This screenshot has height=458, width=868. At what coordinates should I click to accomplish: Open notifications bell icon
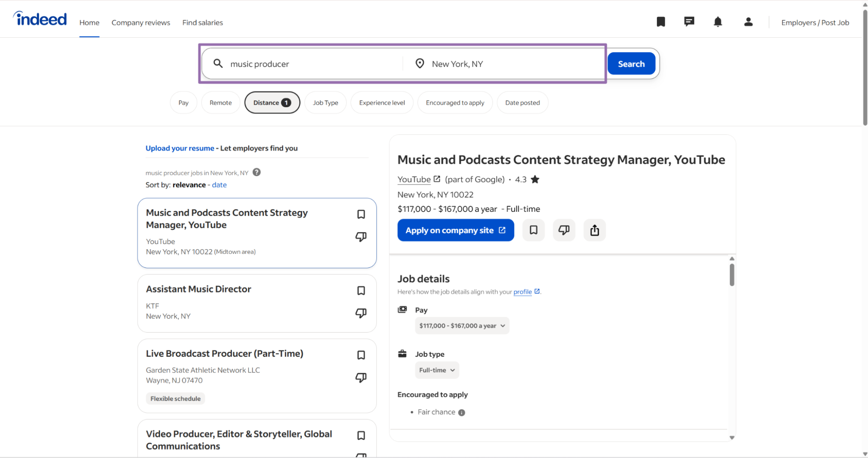pyautogui.click(x=718, y=22)
